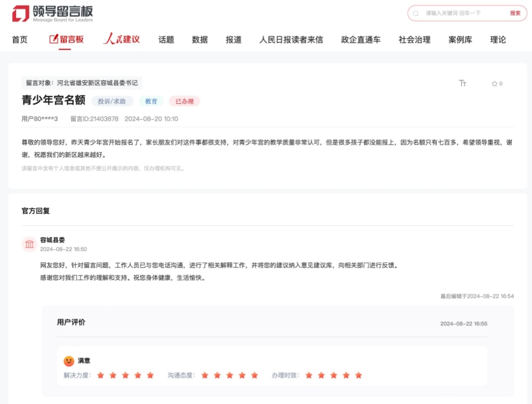The image size is (532, 404).
Task: Open 人民日报读者来信 page
Action: click(x=291, y=40)
